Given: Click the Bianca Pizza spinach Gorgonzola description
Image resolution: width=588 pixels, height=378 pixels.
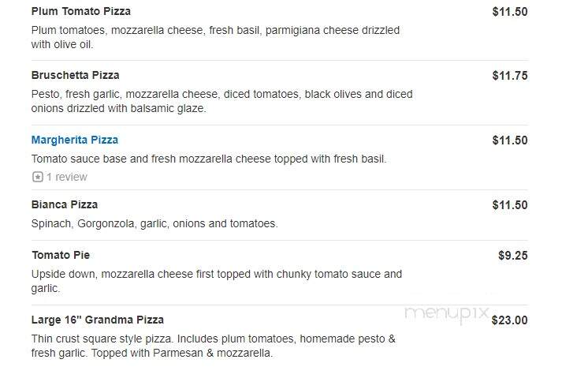Looking at the screenshot, I should (154, 223).
